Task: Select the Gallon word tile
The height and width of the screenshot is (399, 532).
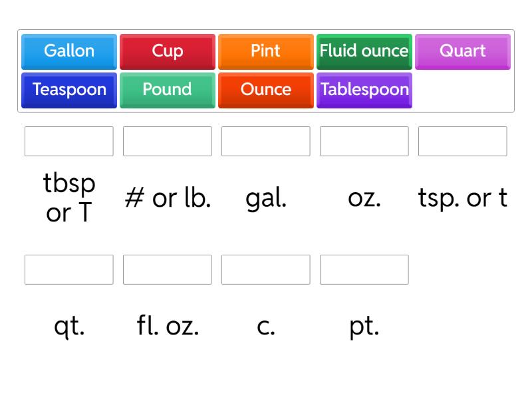Action: 68,51
